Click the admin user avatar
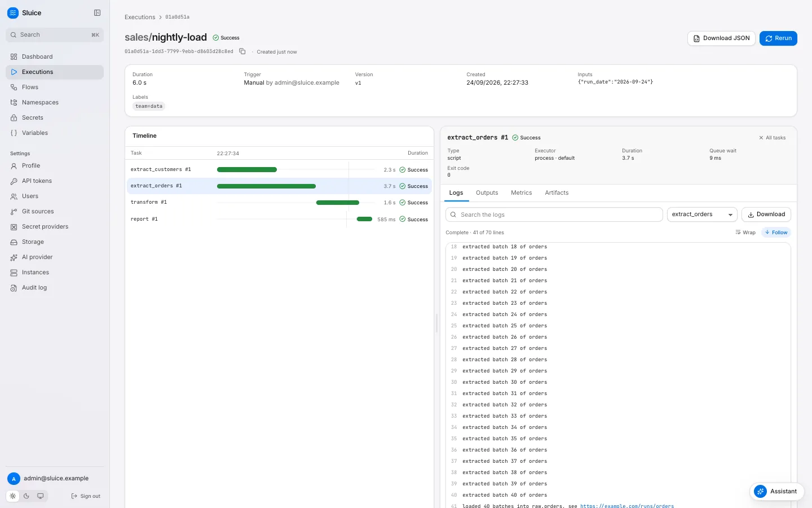 [14, 479]
